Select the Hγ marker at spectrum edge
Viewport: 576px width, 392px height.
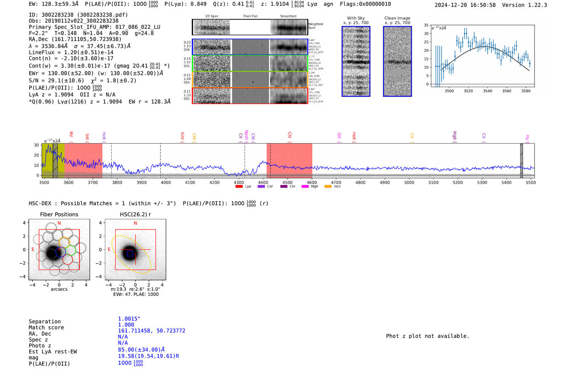click(x=527, y=137)
